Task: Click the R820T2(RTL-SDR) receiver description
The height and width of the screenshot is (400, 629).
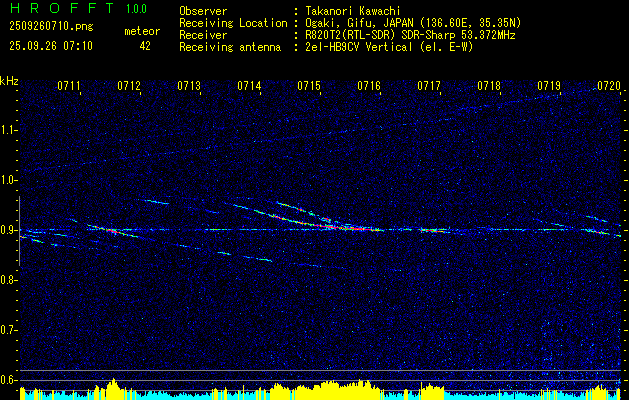Action: (410, 35)
